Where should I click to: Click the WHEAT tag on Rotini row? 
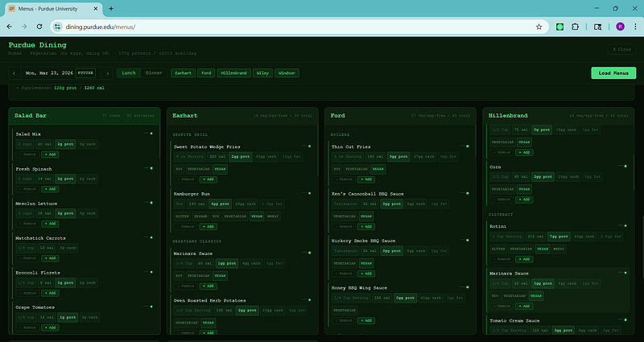point(559,249)
